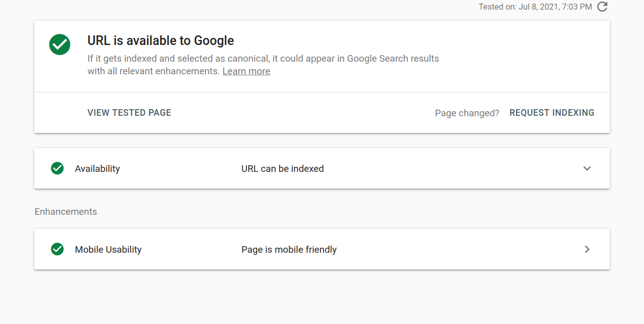Image resolution: width=644 pixels, height=324 pixels.
Task: Click the refresh icon beside test date
Action: (x=602, y=7)
